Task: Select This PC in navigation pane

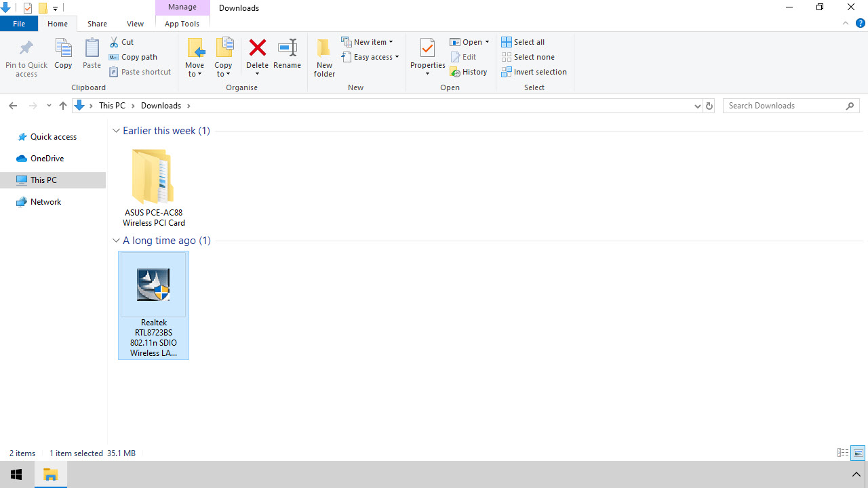Action: (53, 180)
